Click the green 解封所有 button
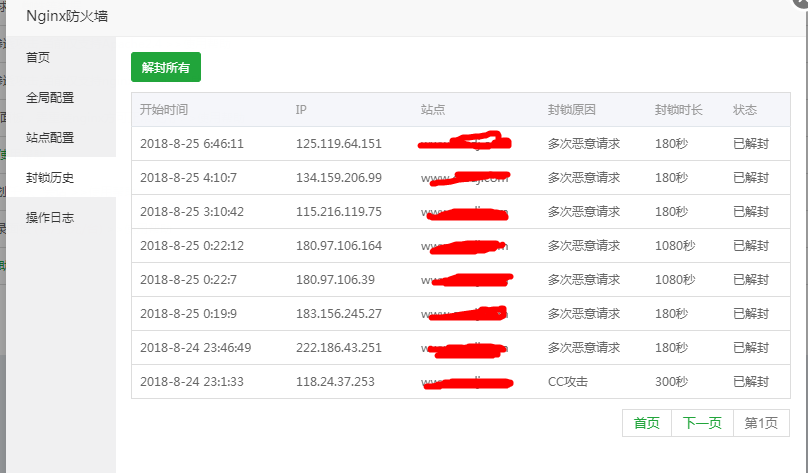Image resolution: width=808 pixels, height=473 pixels. click(165, 67)
